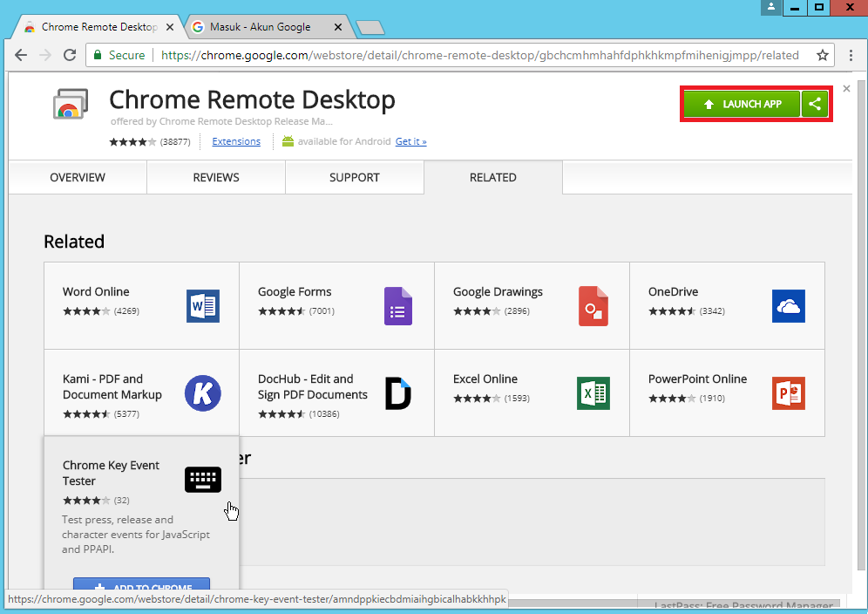Click the Chrome user profile icon
Viewport: 868px width, 614px height.
pos(770,7)
